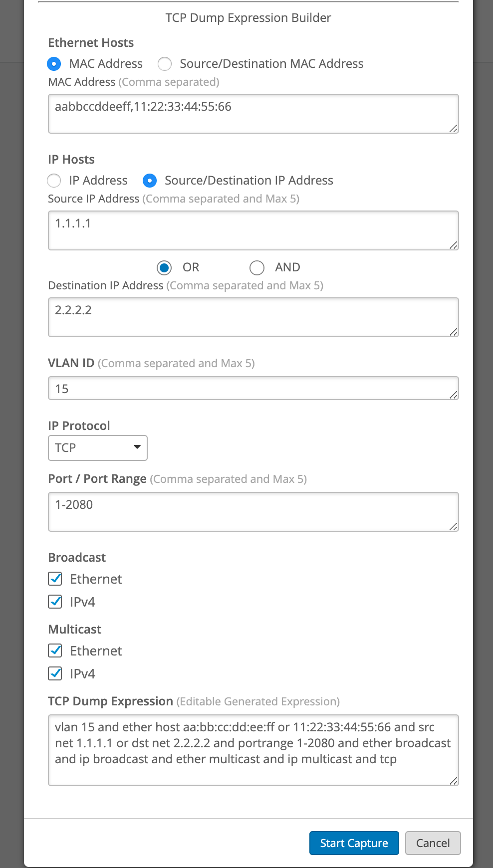Screen dimensions: 493x868
Task: Select the IP Address radio option
Action: point(54,181)
